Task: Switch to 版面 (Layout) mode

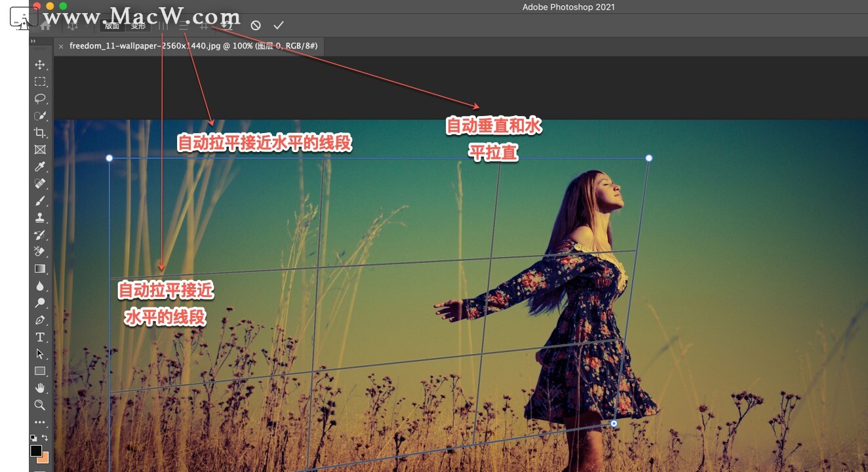Action: (x=111, y=26)
